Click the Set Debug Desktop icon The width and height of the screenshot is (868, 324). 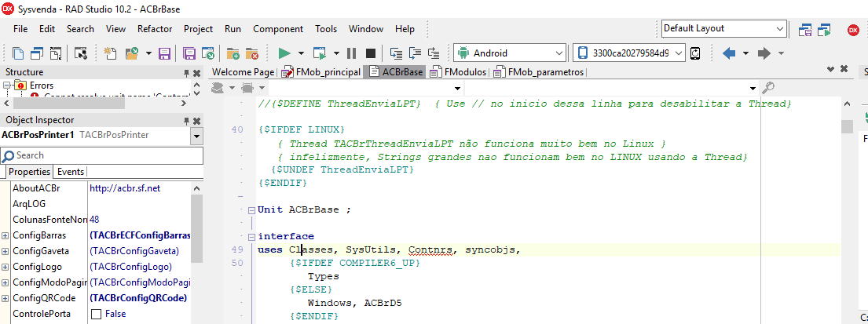(x=825, y=30)
